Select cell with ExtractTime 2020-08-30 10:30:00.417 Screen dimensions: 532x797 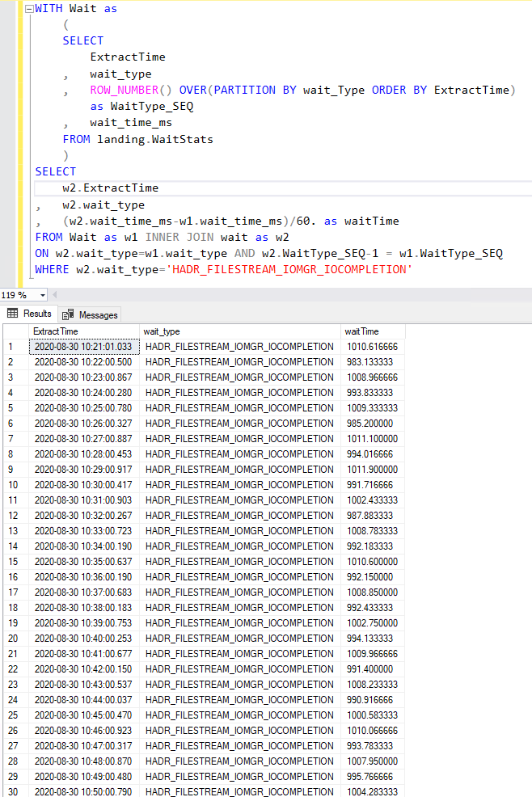click(x=87, y=485)
